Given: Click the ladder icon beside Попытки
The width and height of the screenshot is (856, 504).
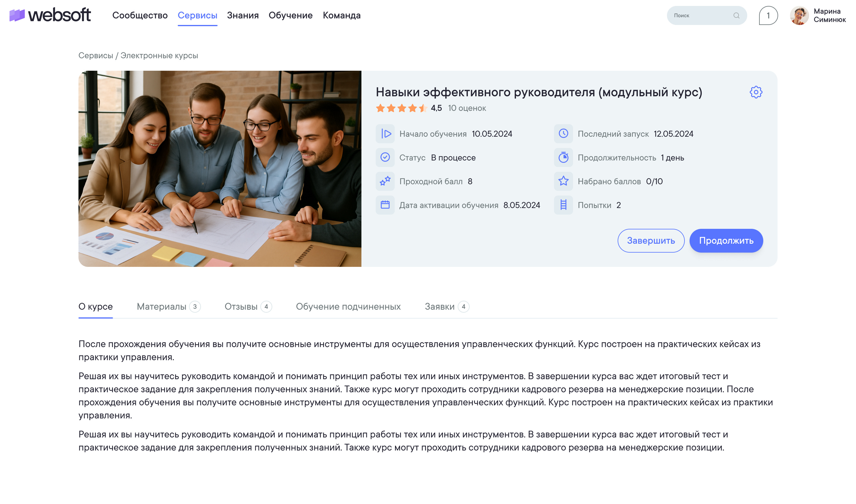Looking at the screenshot, I should click(x=564, y=205).
